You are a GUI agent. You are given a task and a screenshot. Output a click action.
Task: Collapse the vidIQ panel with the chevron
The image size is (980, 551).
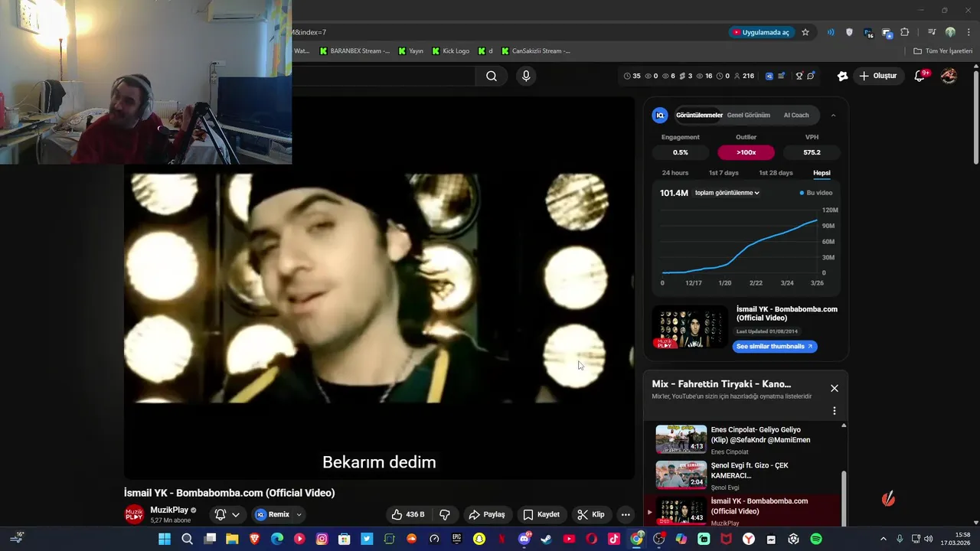tap(833, 115)
